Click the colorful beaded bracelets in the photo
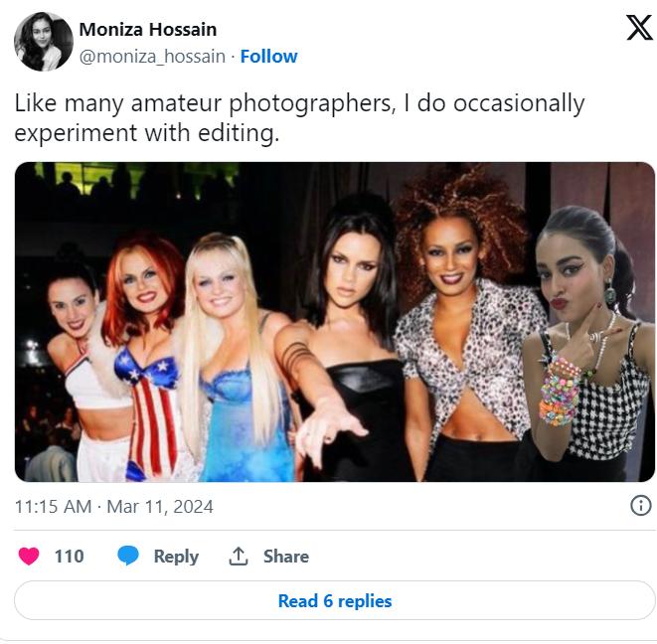 562,392
